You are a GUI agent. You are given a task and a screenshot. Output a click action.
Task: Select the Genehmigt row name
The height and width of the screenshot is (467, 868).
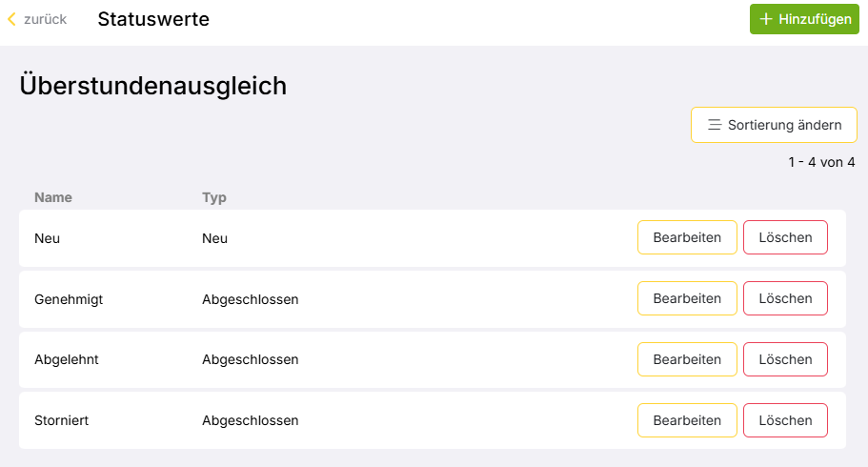(69, 299)
